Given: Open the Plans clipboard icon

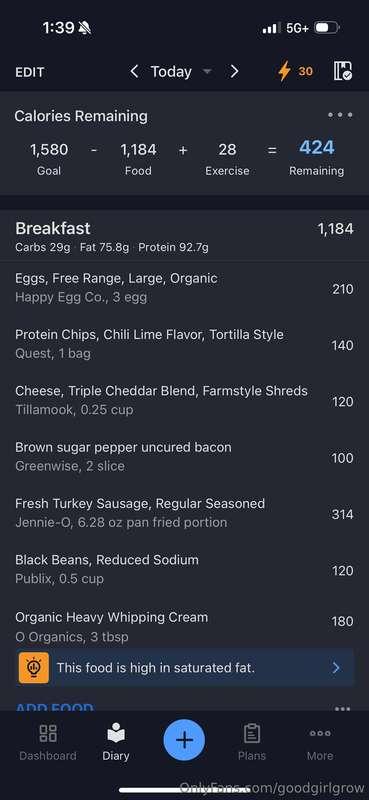Looking at the screenshot, I should coord(252,734).
